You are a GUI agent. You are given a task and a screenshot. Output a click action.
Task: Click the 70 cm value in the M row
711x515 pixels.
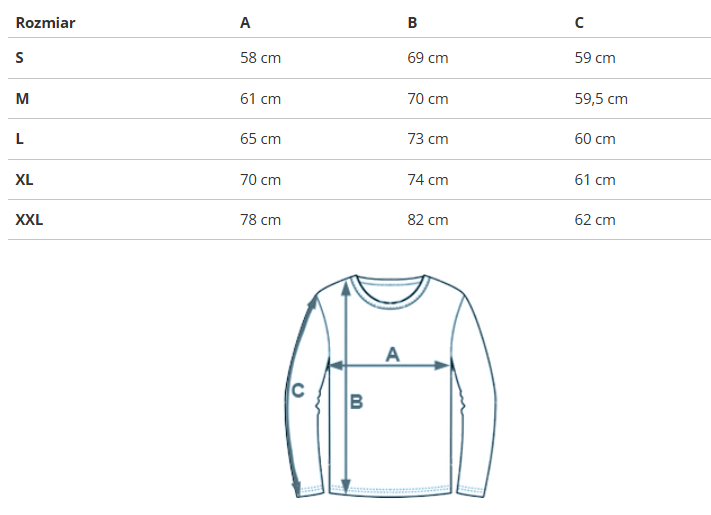click(x=427, y=99)
